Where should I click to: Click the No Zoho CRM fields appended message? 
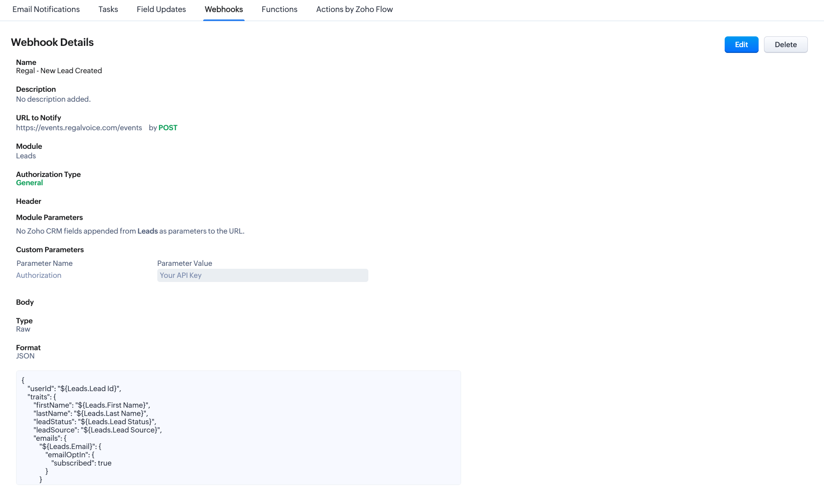click(x=130, y=231)
